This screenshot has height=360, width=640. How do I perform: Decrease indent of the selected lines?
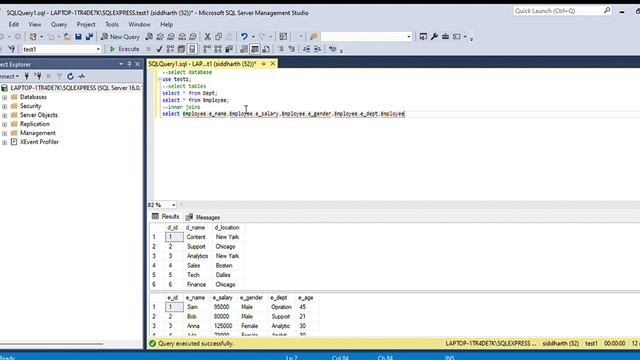tap(307, 49)
